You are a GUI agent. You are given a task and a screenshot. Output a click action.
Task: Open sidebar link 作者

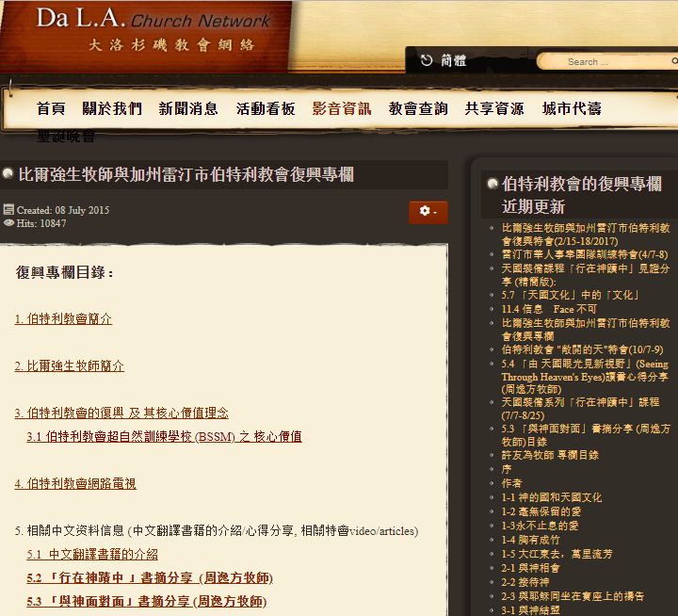pyautogui.click(x=512, y=483)
